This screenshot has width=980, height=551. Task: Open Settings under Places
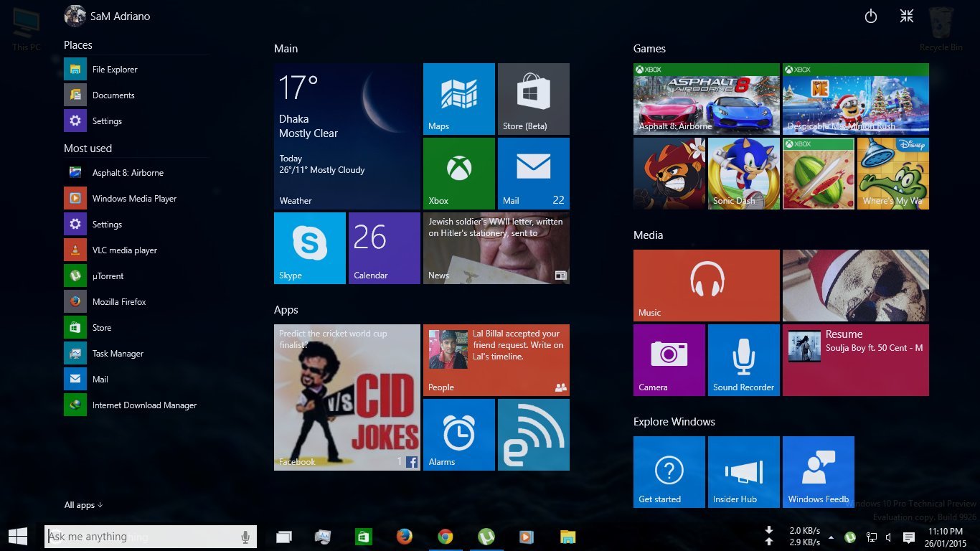click(136, 121)
